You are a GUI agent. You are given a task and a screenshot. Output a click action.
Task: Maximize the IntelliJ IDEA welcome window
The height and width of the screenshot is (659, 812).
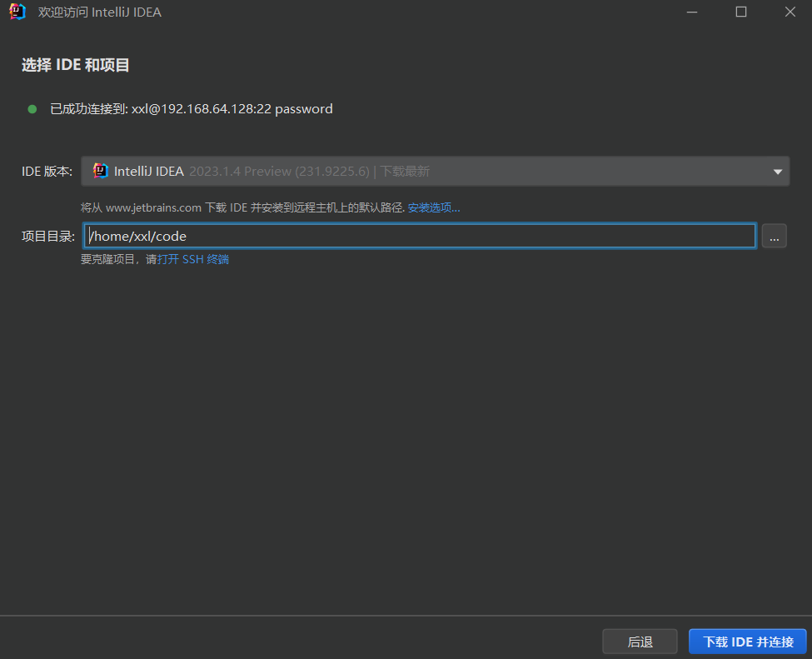[741, 12]
